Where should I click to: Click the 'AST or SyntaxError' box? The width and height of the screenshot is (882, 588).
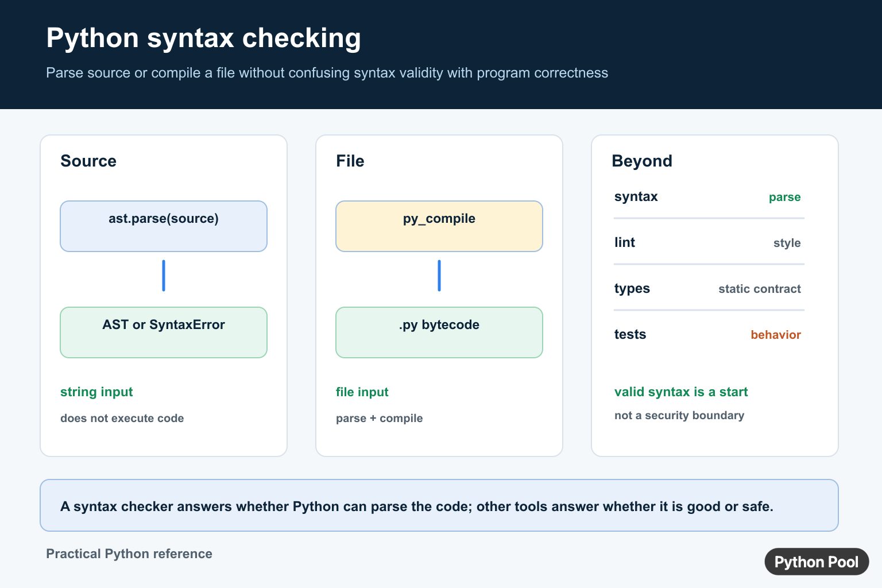(164, 332)
